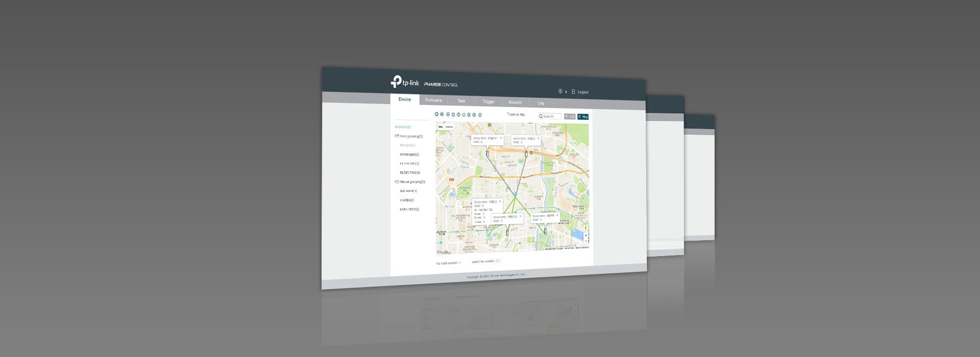Click the bottom-center device marker on map
Screen dimensions: 980x357
coord(507,233)
